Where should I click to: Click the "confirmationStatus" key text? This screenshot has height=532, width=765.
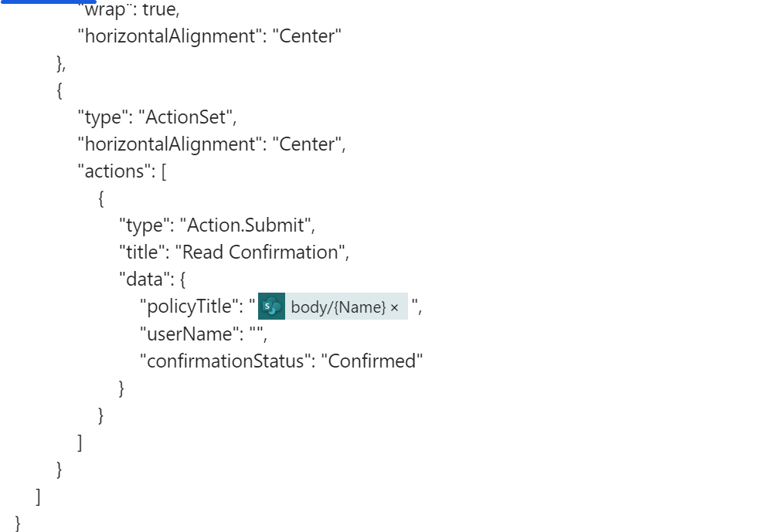click(223, 361)
